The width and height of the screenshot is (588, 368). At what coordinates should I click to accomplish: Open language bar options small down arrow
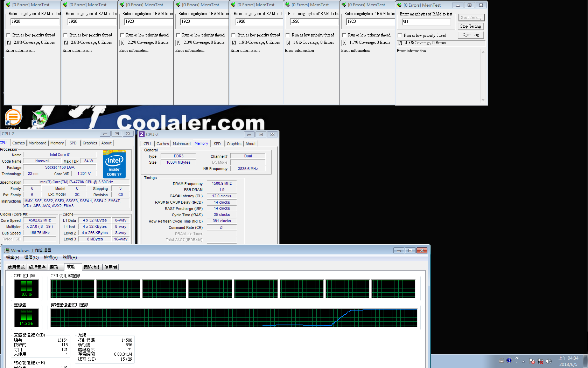517,362
